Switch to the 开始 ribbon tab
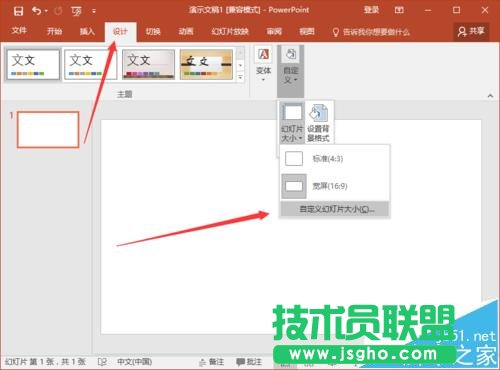500x370 pixels. pos(54,31)
